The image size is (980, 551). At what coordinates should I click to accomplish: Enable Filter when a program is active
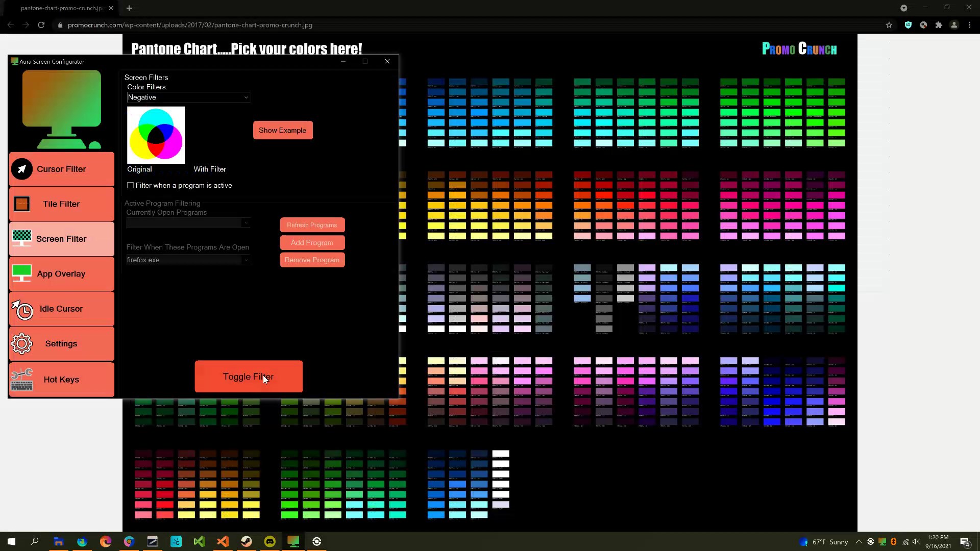coord(131,185)
